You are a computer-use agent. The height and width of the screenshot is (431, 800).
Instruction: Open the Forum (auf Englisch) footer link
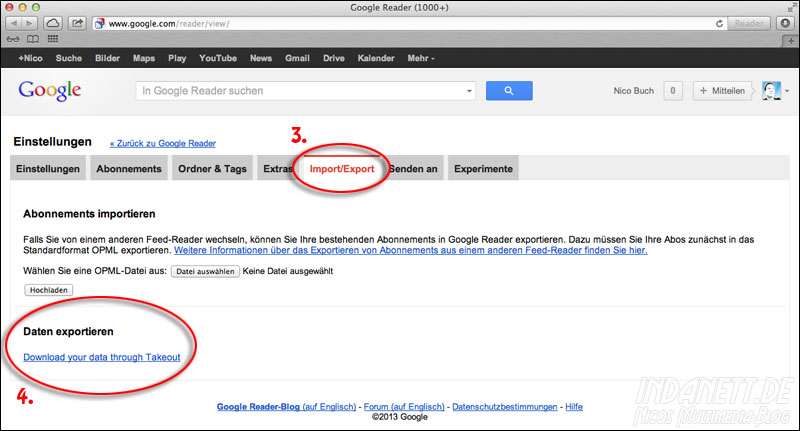[x=404, y=407]
